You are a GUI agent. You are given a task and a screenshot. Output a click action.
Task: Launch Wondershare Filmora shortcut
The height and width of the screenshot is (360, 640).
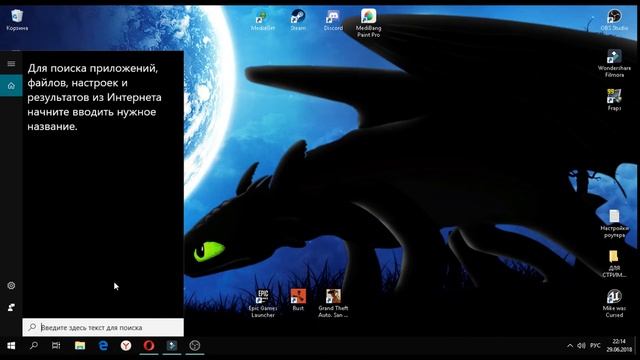click(x=614, y=63)
